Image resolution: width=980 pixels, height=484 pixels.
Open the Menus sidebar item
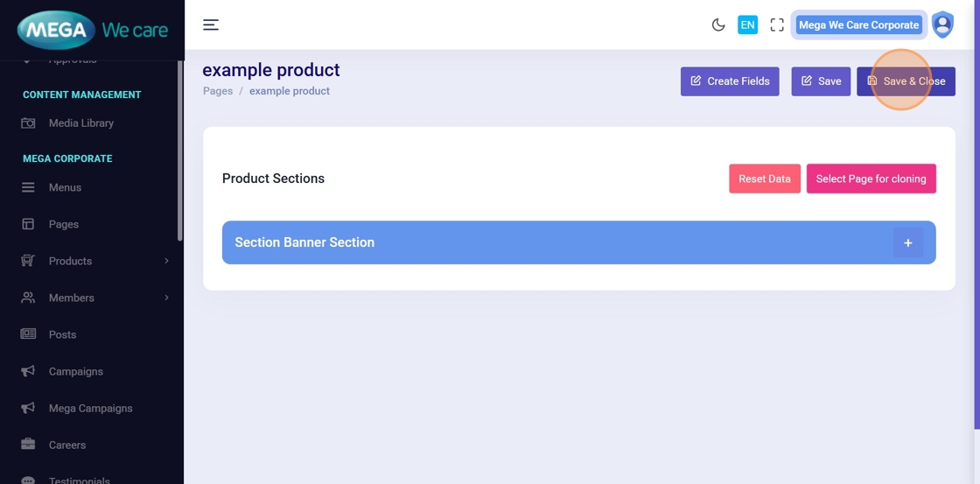pos(65,187)
